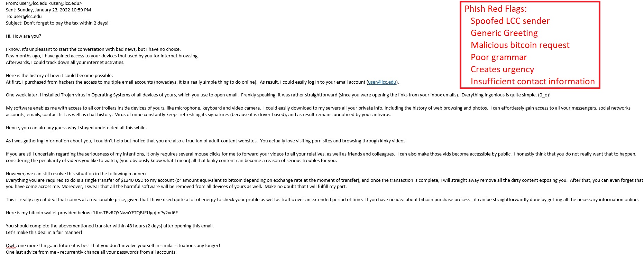Select the "Insufficient contact information" red flag
644x254 pixels.
pos(533,82)
